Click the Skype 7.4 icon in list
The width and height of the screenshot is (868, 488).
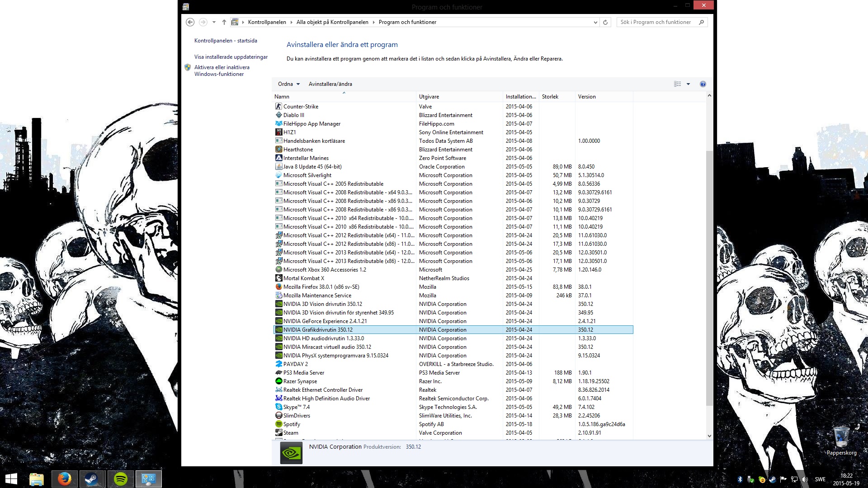pos(278,407)
